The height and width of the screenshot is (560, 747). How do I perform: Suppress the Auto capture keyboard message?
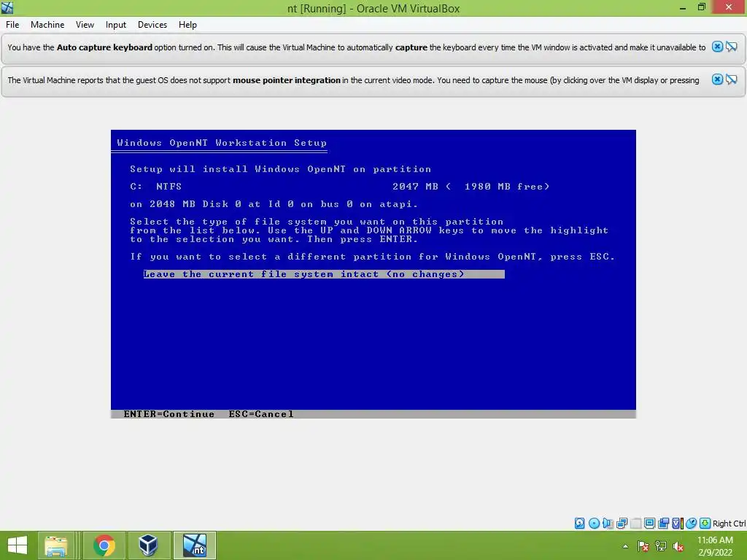(732, 47)
